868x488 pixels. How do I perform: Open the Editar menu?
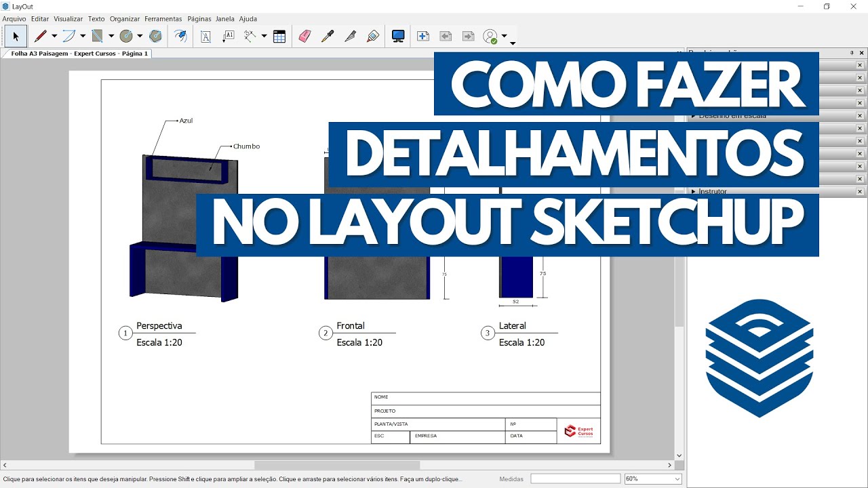coord(40,19)
